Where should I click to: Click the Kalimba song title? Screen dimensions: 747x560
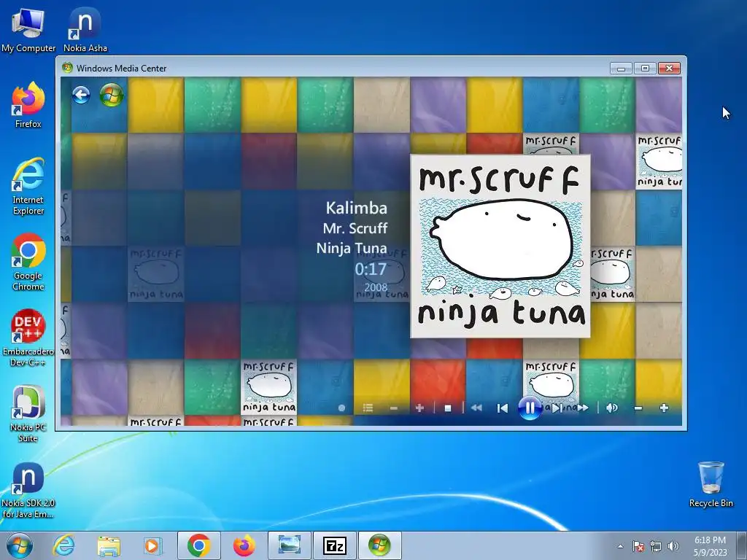click(356, 208)
